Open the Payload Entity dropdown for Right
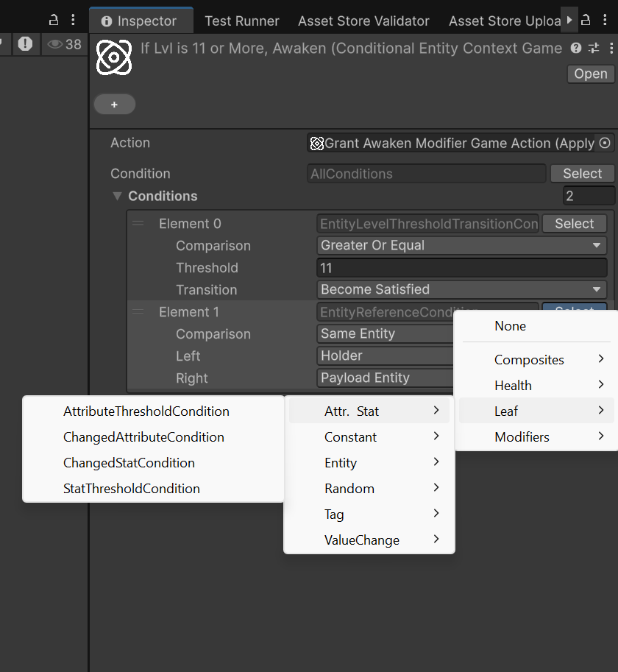Viewport: 618px width, 672px height. (x=385, y=378)
